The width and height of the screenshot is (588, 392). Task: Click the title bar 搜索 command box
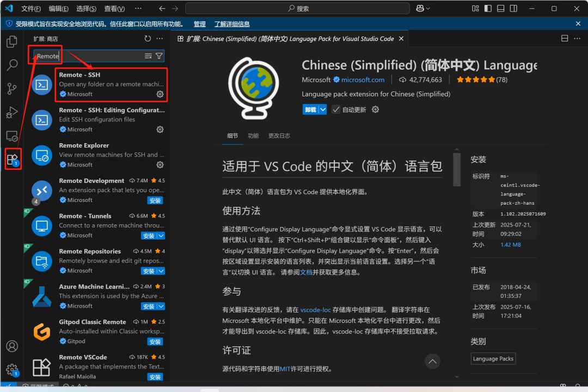click(297, 8)
